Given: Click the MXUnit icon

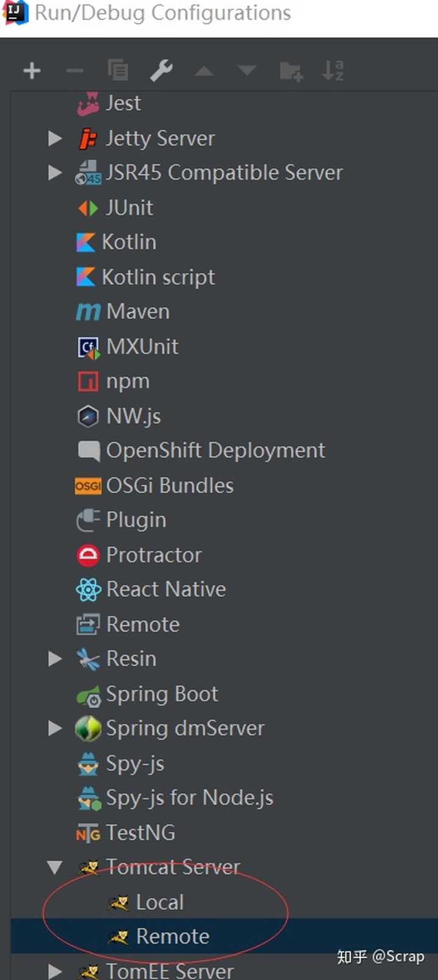Looking at the screenshot, I should point(89,347).
